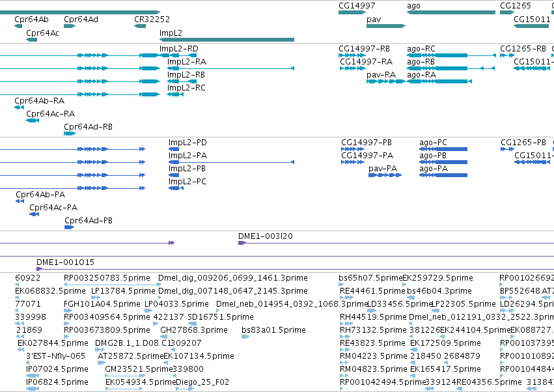The width and height of the screenshot is (554, 392).
Task: Click Cpr64Ab-PA protein label
Action: click(40, 195)
